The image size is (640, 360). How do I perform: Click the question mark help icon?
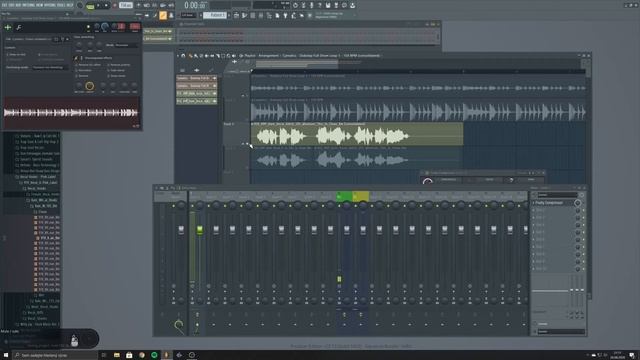(x=320, y=5)
